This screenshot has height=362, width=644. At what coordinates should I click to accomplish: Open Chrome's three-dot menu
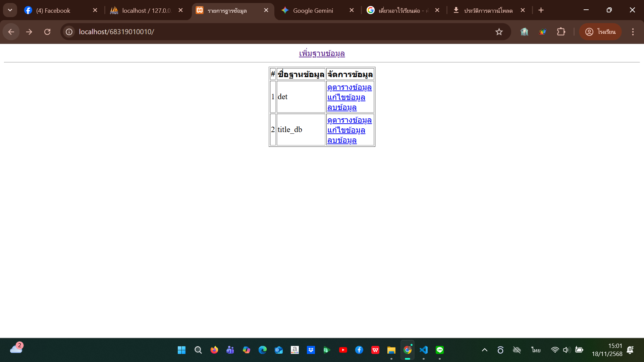coord(633,32)
